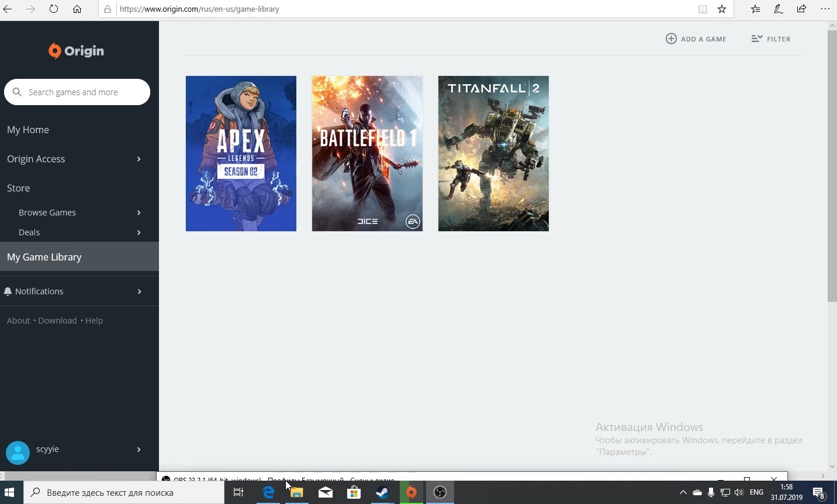
Task: Click the add notes pen icon
Action: pos(779,9)
